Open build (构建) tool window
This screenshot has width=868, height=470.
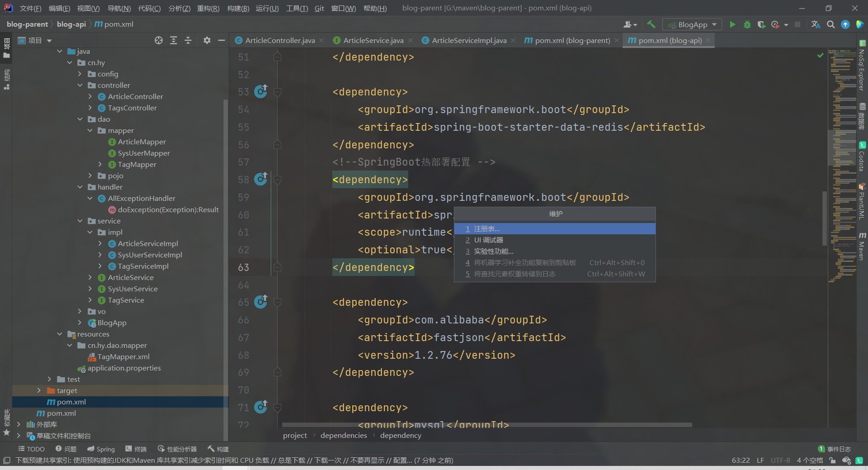218,449
